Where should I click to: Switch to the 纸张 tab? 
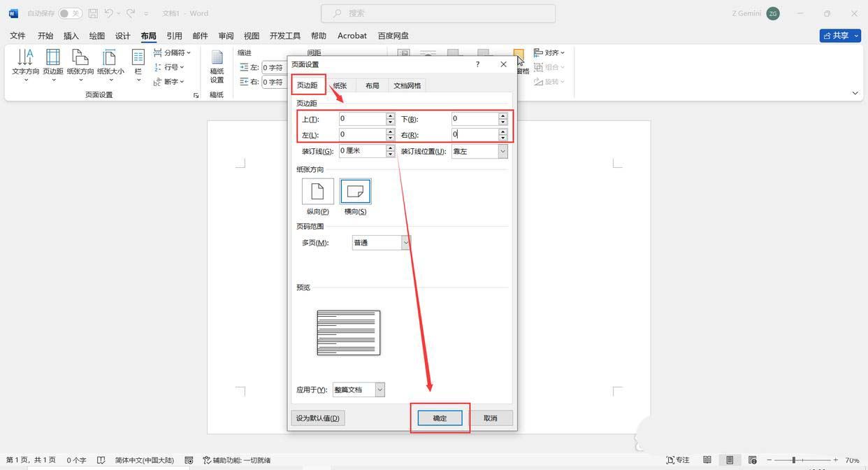click(x=340, y=85)
